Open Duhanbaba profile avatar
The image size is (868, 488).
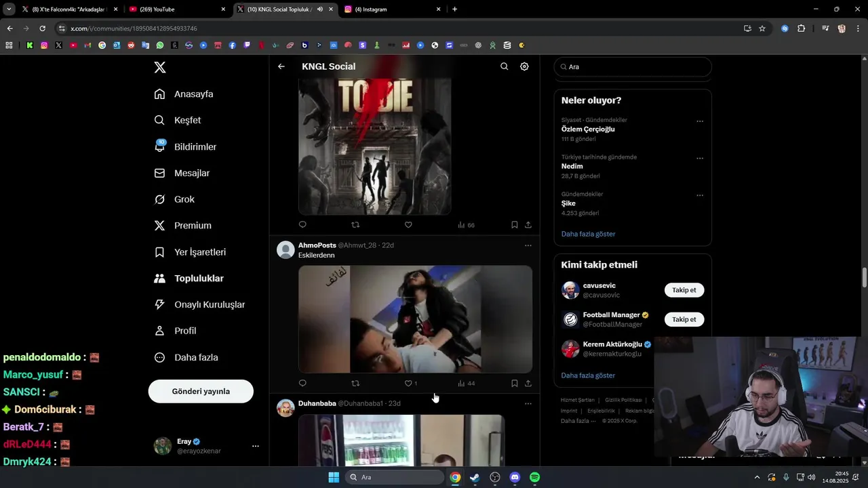(x=285, y=407)
